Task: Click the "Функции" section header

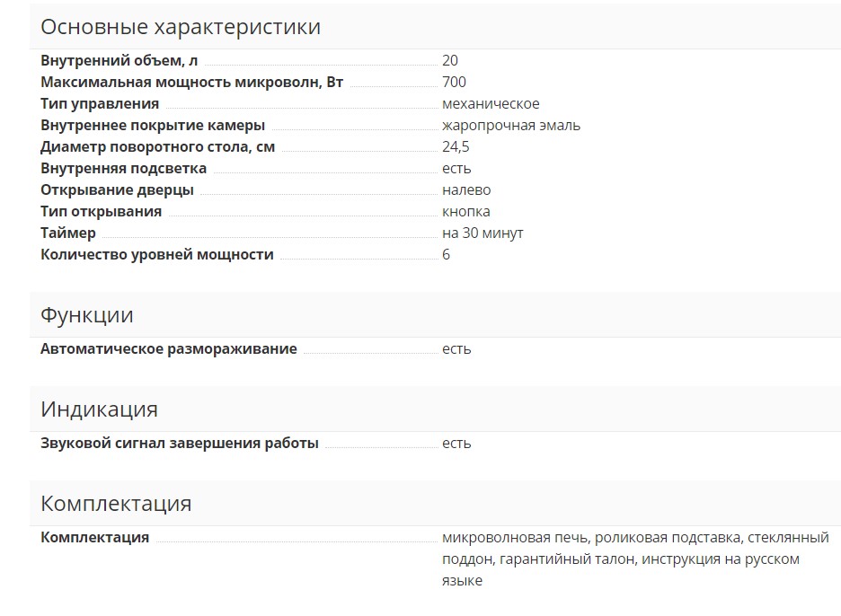Action: pos(87,315)
